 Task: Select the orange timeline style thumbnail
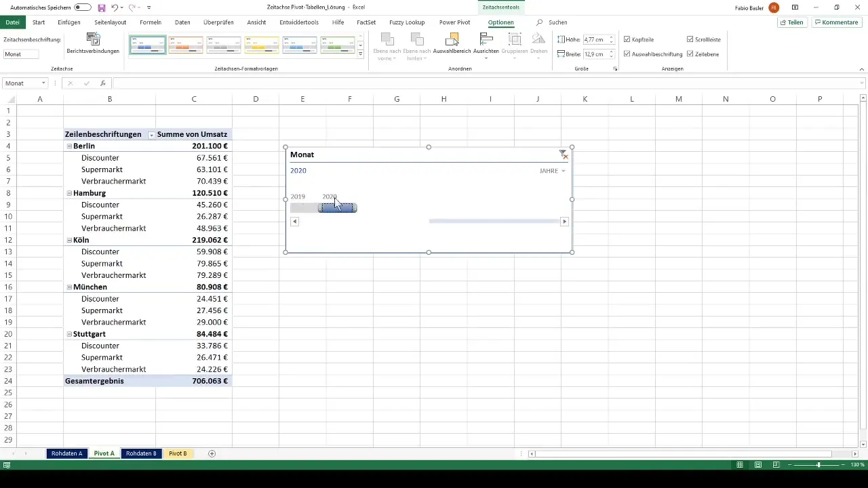tap(186, 45)
